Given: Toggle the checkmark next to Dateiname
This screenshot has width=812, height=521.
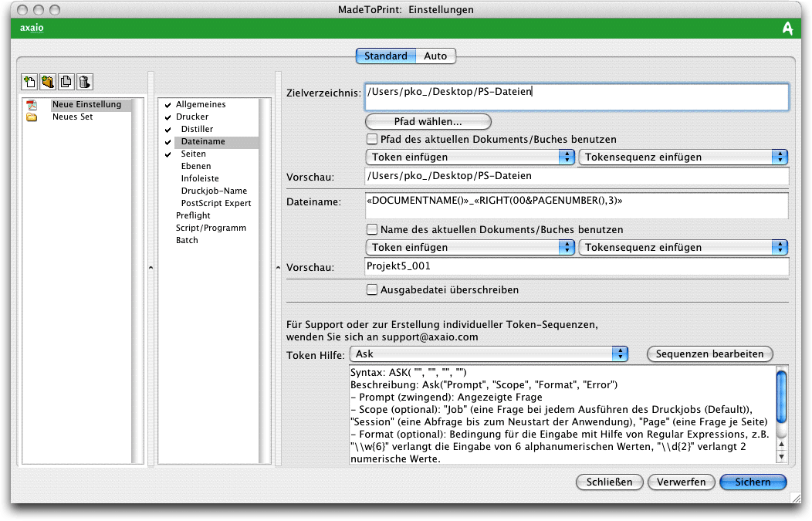Looking at the screenshot, I should [167, 142].
